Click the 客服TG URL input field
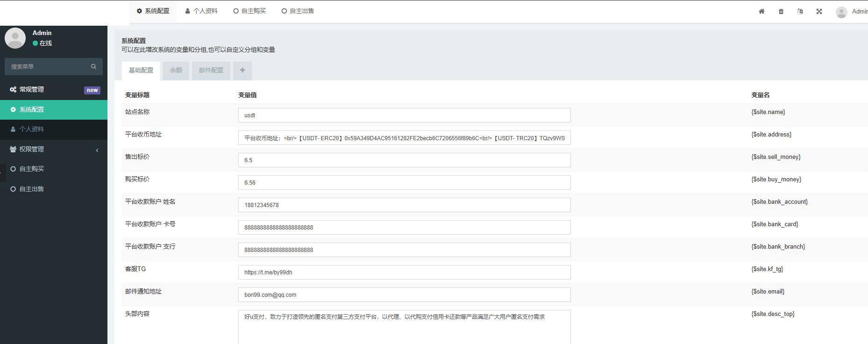The width and height of the screenshot is (868, 344). pyautogui.click(x=404, y=272)
